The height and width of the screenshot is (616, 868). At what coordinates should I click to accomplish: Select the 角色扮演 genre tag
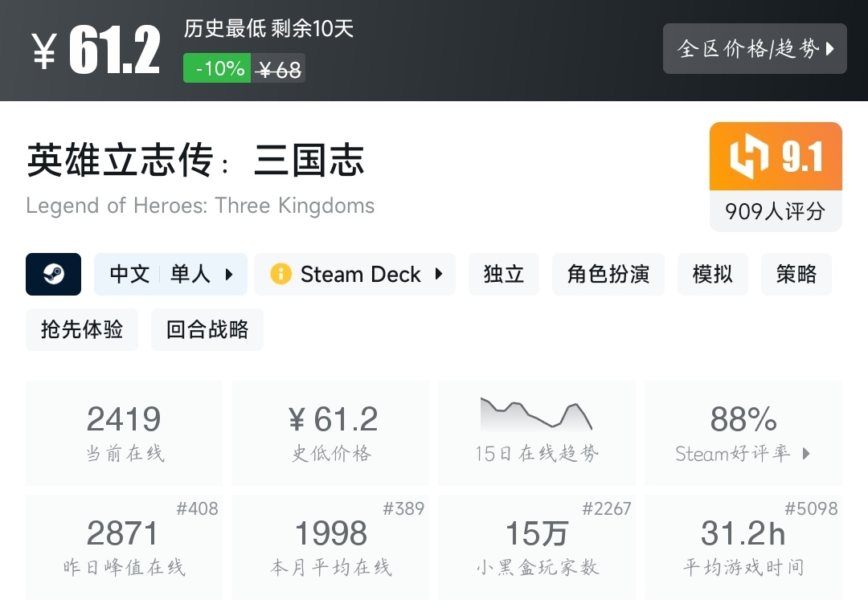coord(608,274)
